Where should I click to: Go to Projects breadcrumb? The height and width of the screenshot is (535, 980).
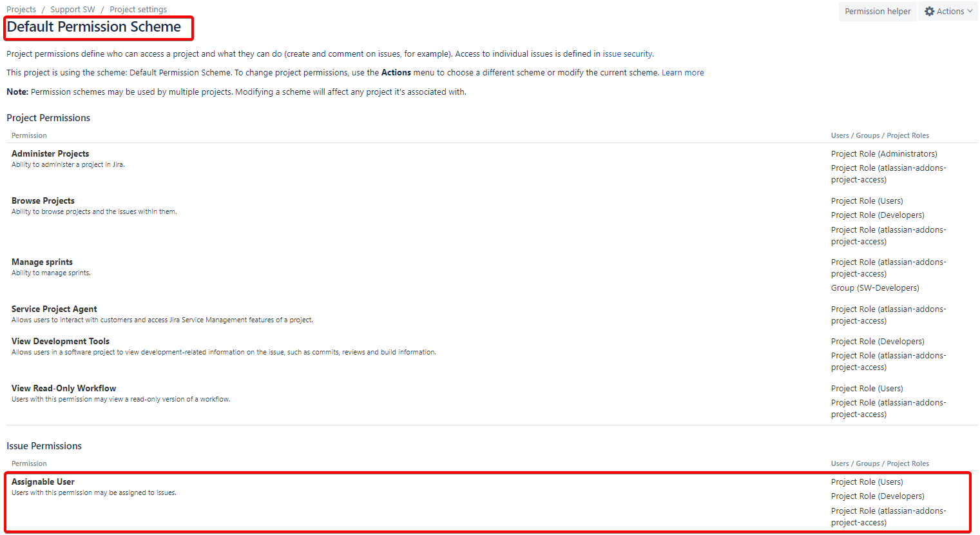[x=21, y=9]
